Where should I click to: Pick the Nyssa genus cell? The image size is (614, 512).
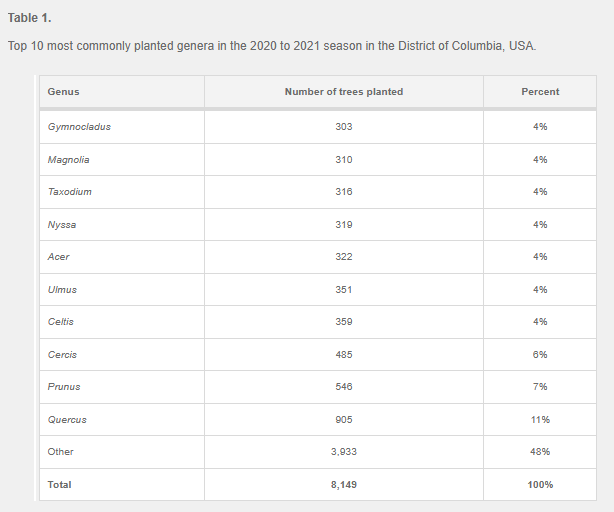(62, 225)
